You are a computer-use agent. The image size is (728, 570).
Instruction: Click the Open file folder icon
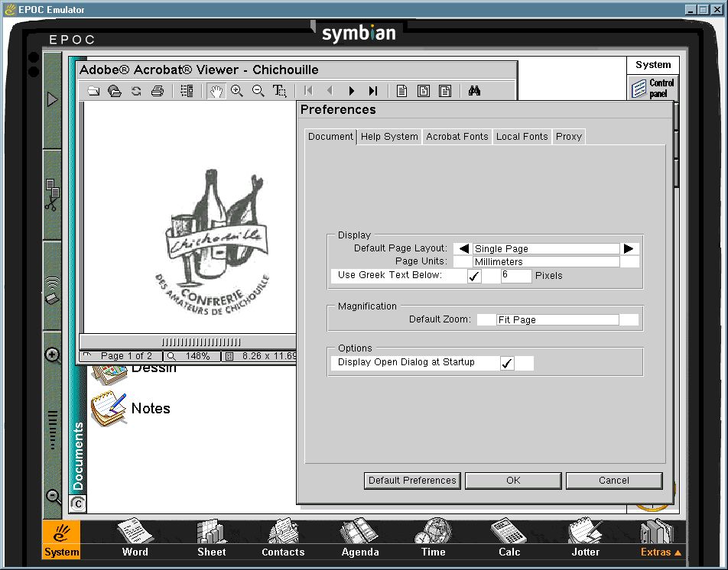tap(93, 91)
